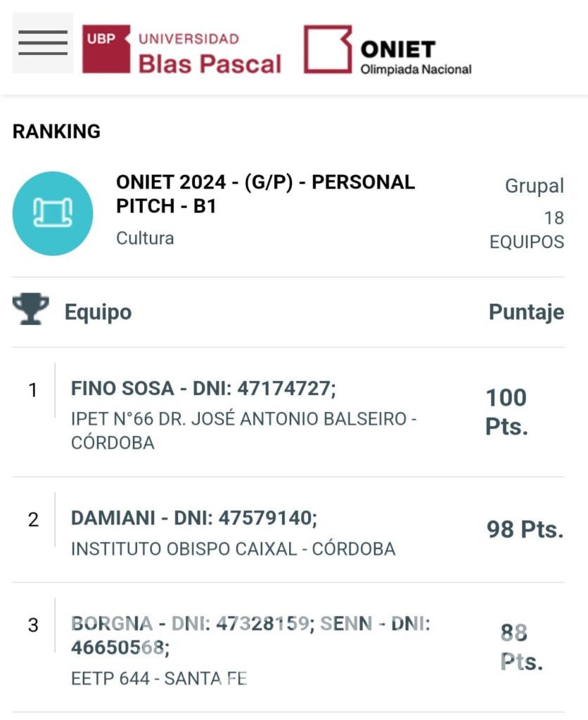The width and height of the screenshot is (588, 720).
Task: Select the RANKING heading
Action: pyautogui.click(x=56, y=131)
